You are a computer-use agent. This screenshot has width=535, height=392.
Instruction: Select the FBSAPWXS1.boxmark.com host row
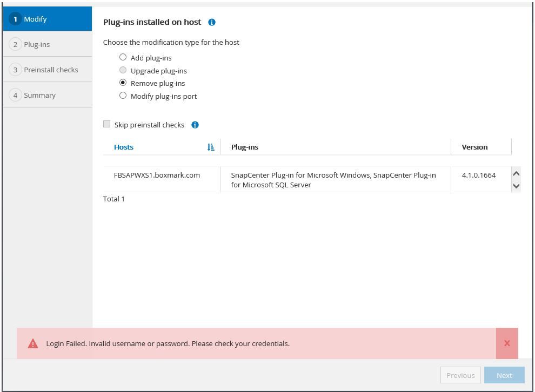tap(157, 175)
